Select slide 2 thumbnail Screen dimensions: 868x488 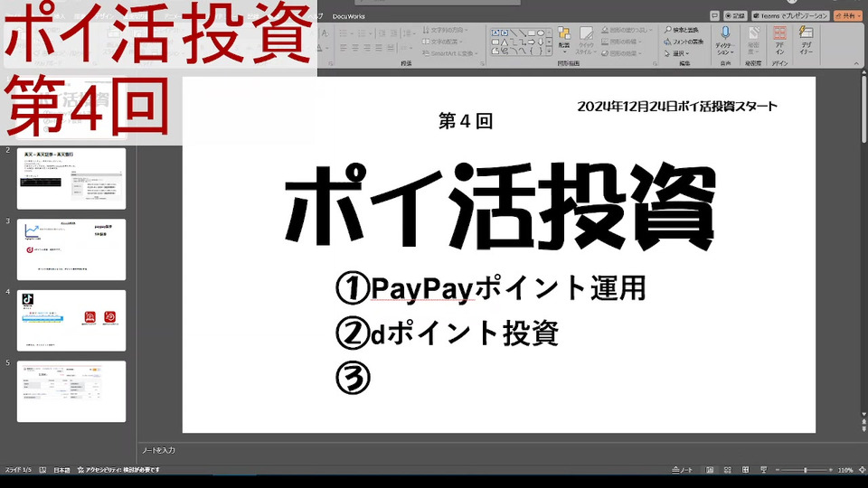tap(71, 179)
